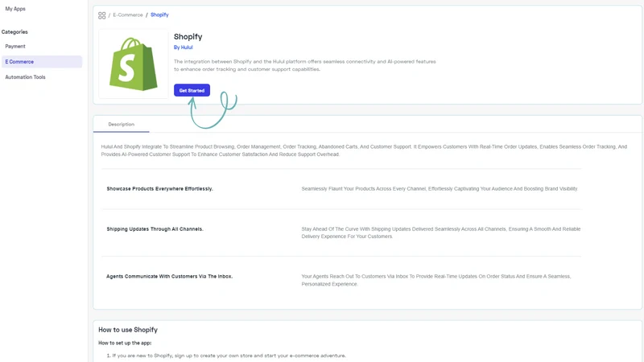Viewport: 644px width, 362px height.
Task: Click the 'Your Agents Reach Out To Customers' description
Action: [x=436, y=280]
